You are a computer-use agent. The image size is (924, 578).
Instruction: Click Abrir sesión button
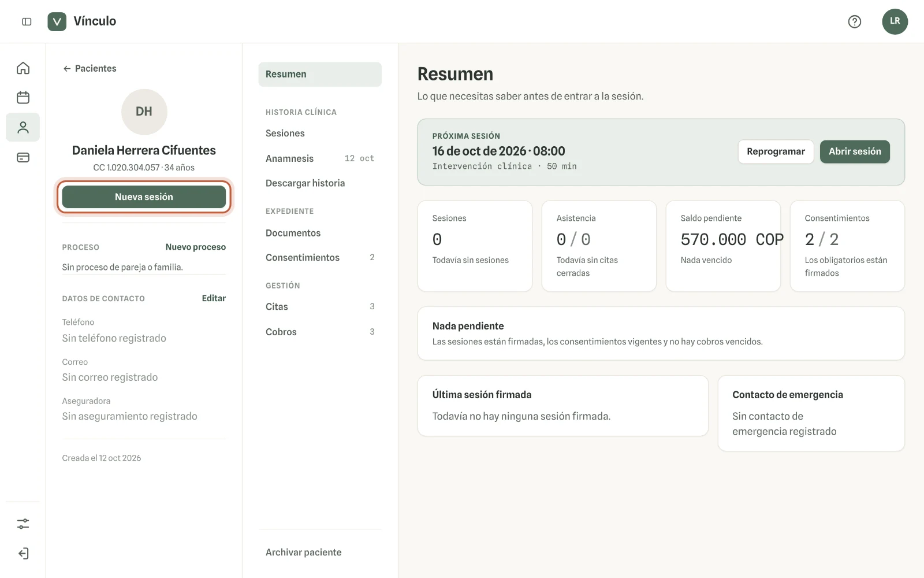click(x=855, y=151)
